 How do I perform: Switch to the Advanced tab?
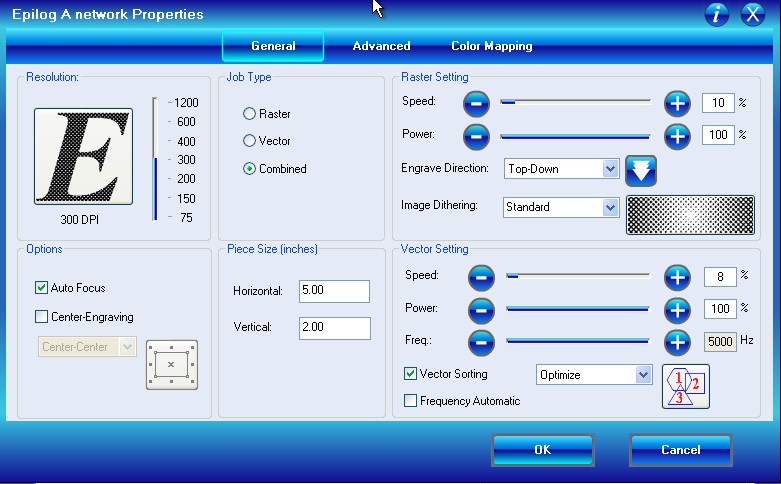382,46
